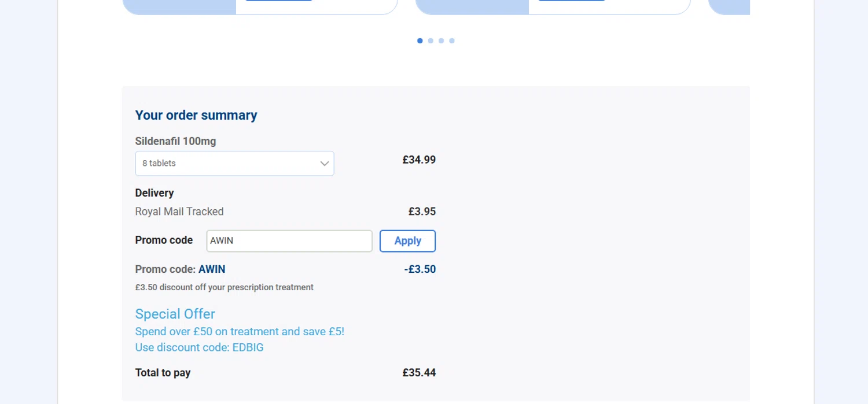Open the 8 tablets quantity dropdown
Screen dimensions: 868x404
(234, 164)
